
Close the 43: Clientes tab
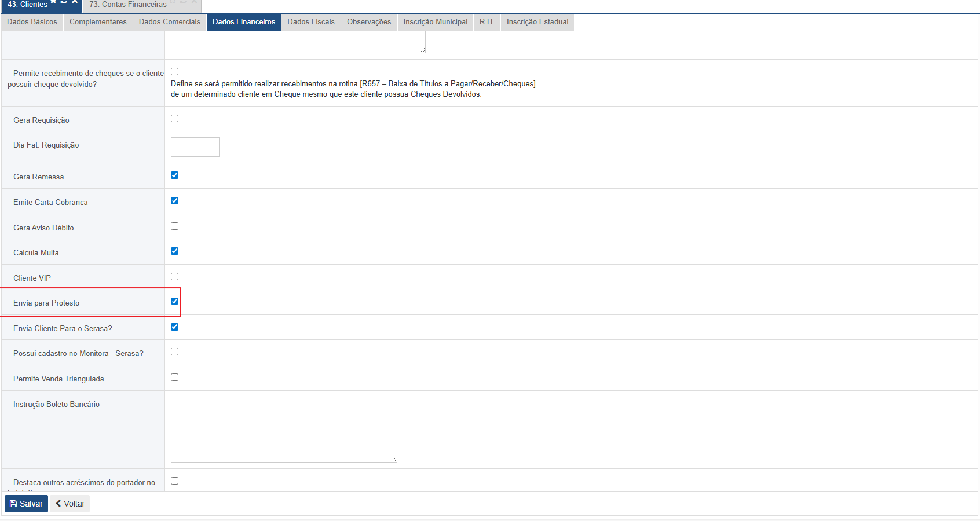[x=75, y=2]
